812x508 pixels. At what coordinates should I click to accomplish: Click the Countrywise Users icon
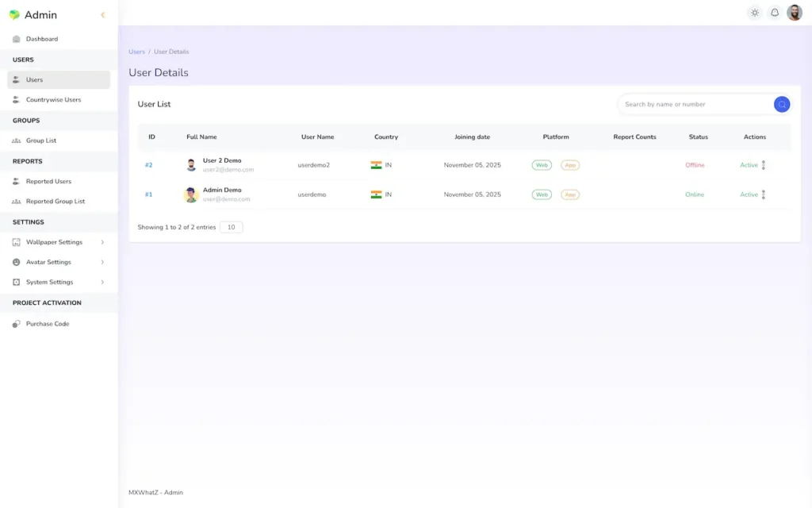17,99
